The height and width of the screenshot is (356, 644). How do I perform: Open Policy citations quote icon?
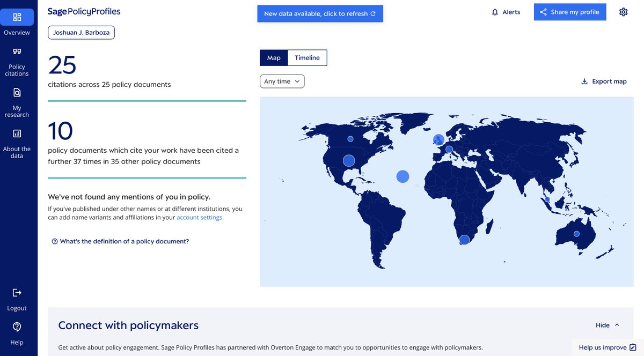click(x=17, y=51)
